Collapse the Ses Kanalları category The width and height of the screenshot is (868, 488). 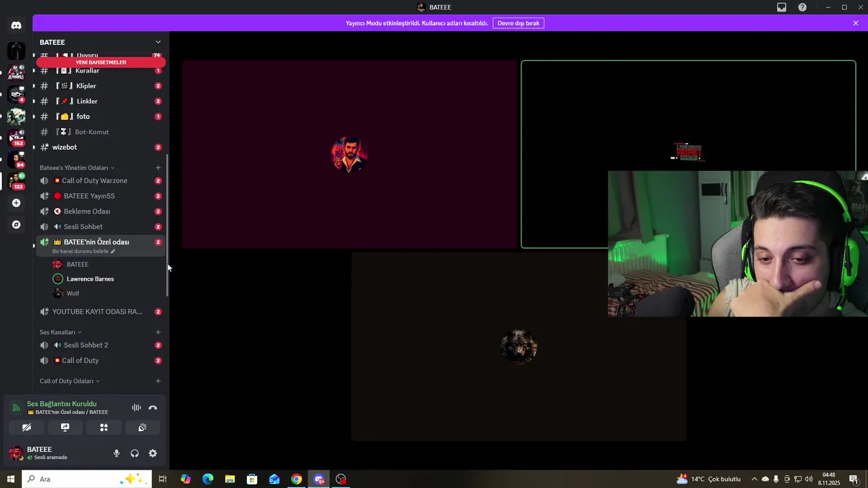60,332
